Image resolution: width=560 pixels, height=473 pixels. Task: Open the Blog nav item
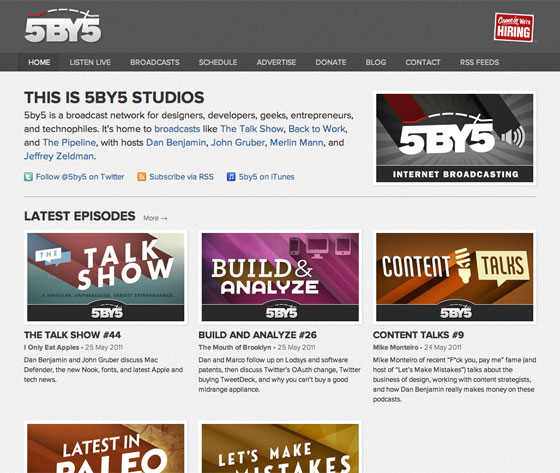pos(376,62)
